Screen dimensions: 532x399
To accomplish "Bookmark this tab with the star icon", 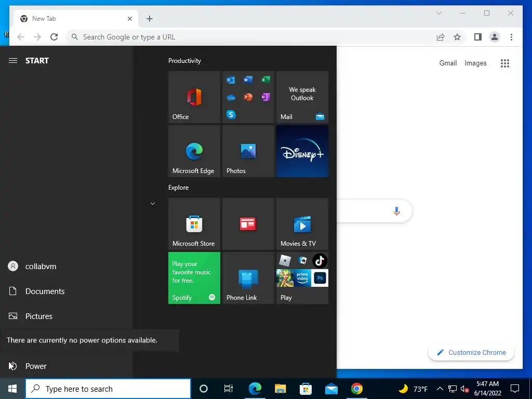I will coord(457,37).
